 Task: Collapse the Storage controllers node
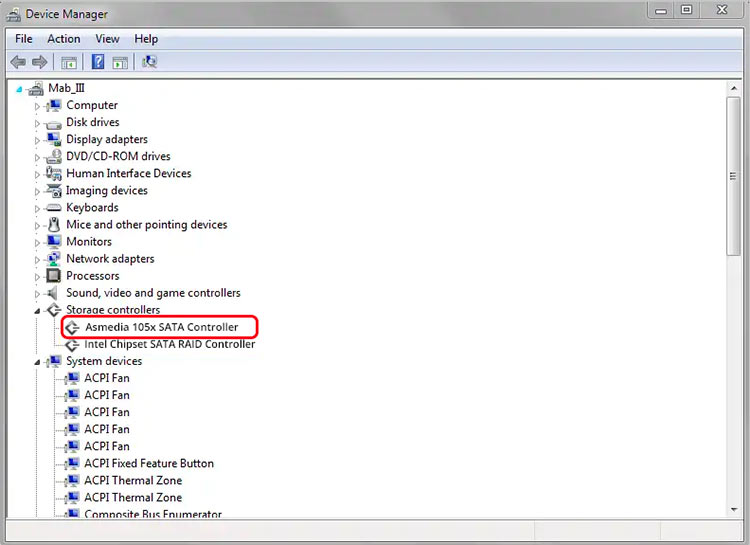[x=37, y=311]
